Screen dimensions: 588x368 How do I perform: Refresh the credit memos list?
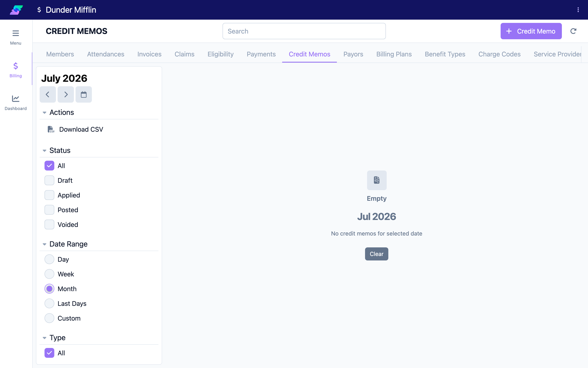coord(573,31)
